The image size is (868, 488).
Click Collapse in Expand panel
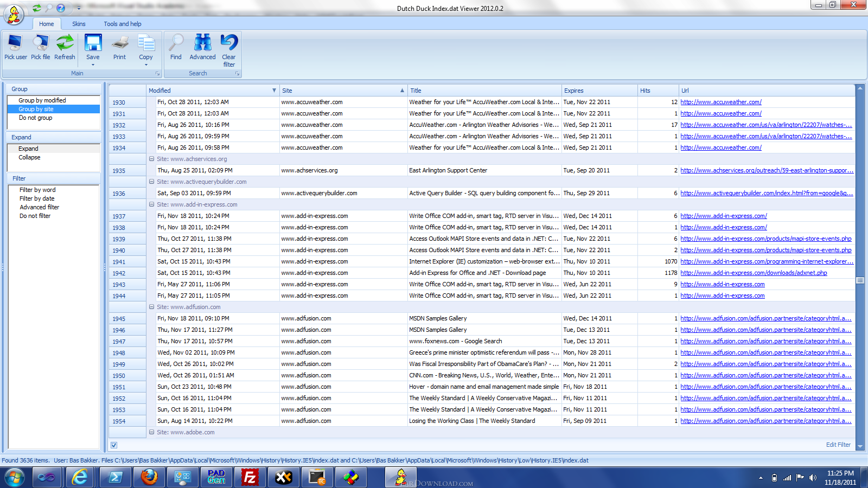coord(29,157)
